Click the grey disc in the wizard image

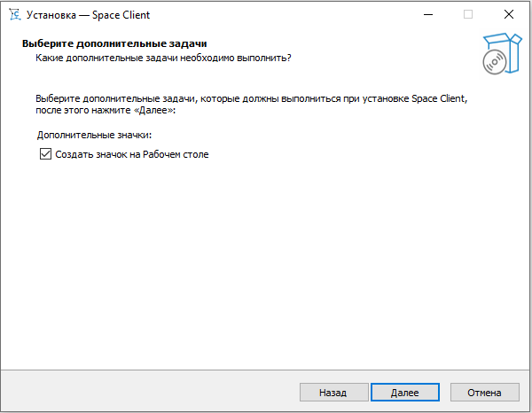coord(495,62)
